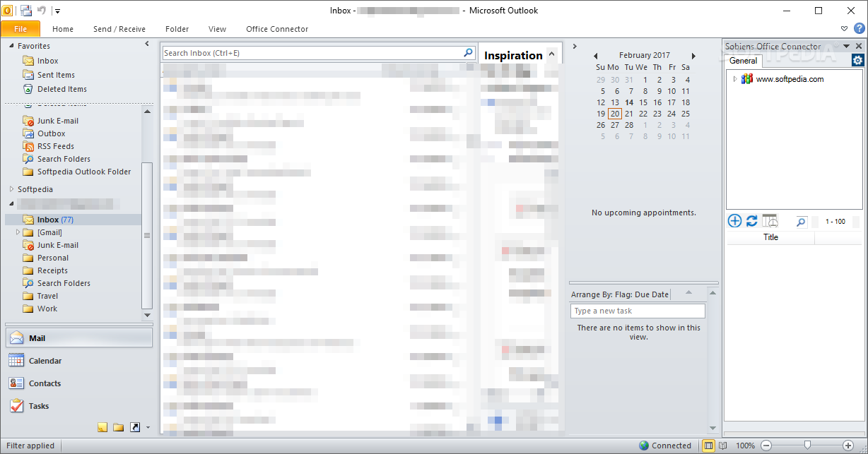Image resolution: width=868 pixels, height=454 pixels.
Task: Click the Travel folder icon
Action: click(28, 296)
